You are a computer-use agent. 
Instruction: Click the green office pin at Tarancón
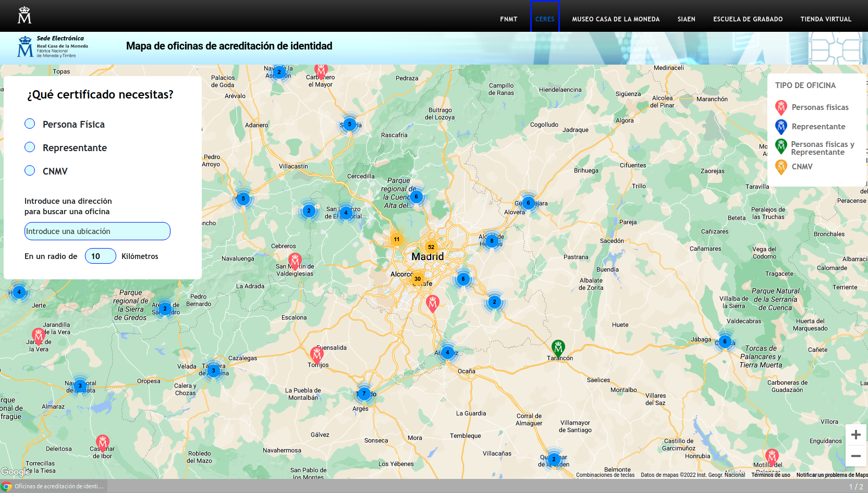[x=558, y=348]
